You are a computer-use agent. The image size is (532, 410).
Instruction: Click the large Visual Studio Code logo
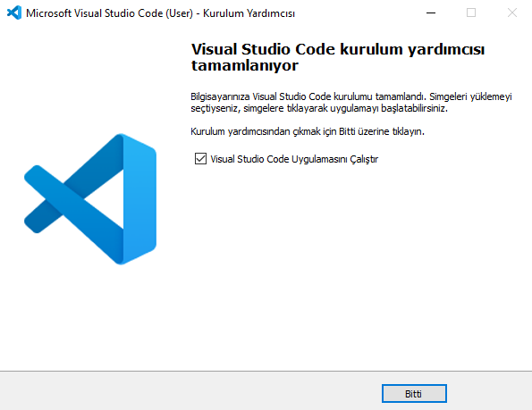90,199
